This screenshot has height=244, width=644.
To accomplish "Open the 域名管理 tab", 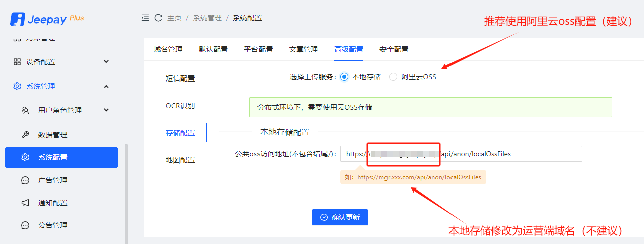I will (x=168, y=49).
